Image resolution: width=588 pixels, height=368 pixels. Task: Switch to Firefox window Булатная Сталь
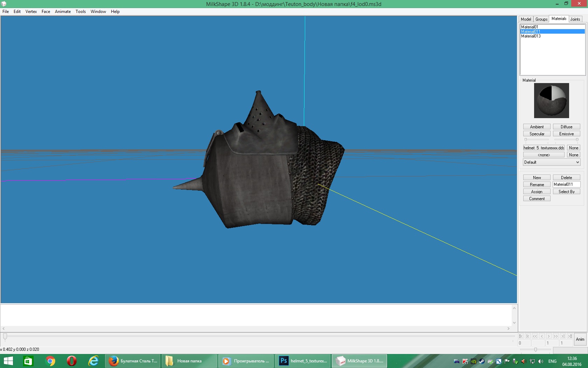point(133,361)
